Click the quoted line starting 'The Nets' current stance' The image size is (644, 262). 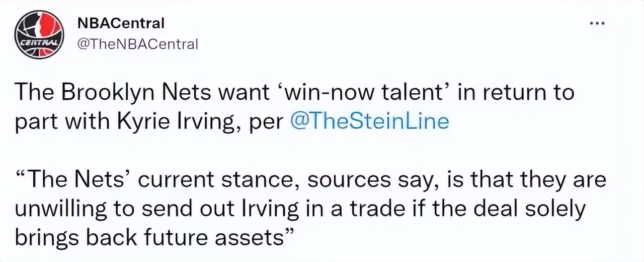tap(151, 179)
